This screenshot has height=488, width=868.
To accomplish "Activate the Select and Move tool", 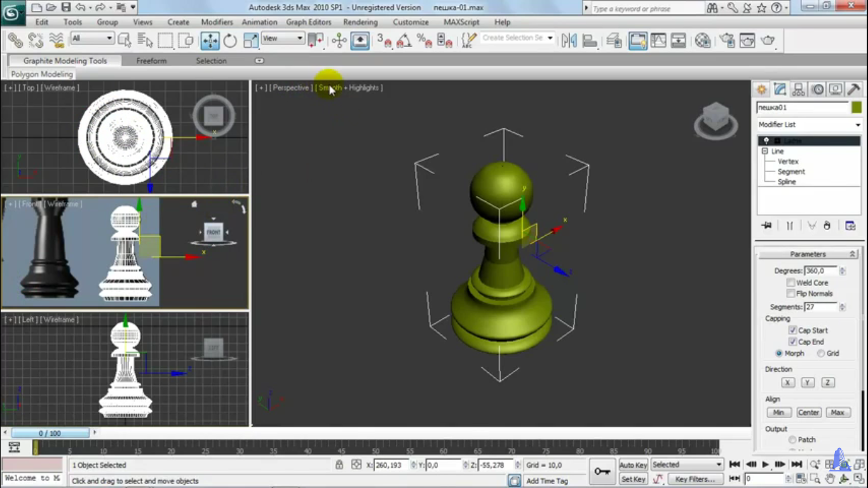I will pyautogui.click(x=210, y=41).
